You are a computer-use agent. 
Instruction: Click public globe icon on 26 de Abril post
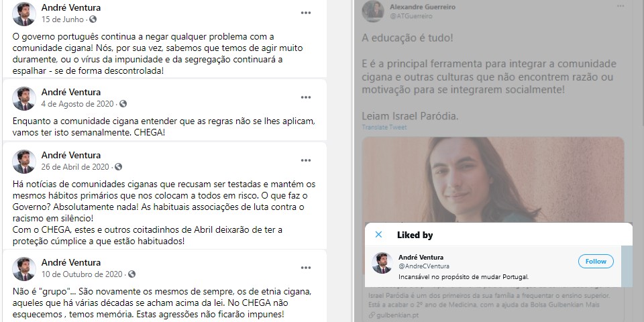click(x=118, y=167)
